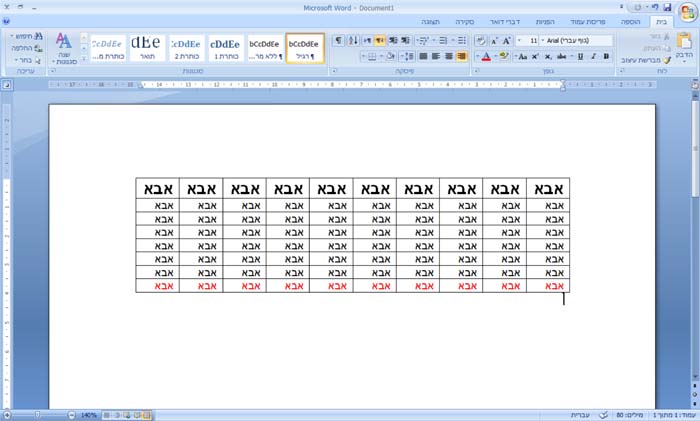Click the Undo icon in quick access toolbar
The image size is (700, 421).
[x=655, y=7]
